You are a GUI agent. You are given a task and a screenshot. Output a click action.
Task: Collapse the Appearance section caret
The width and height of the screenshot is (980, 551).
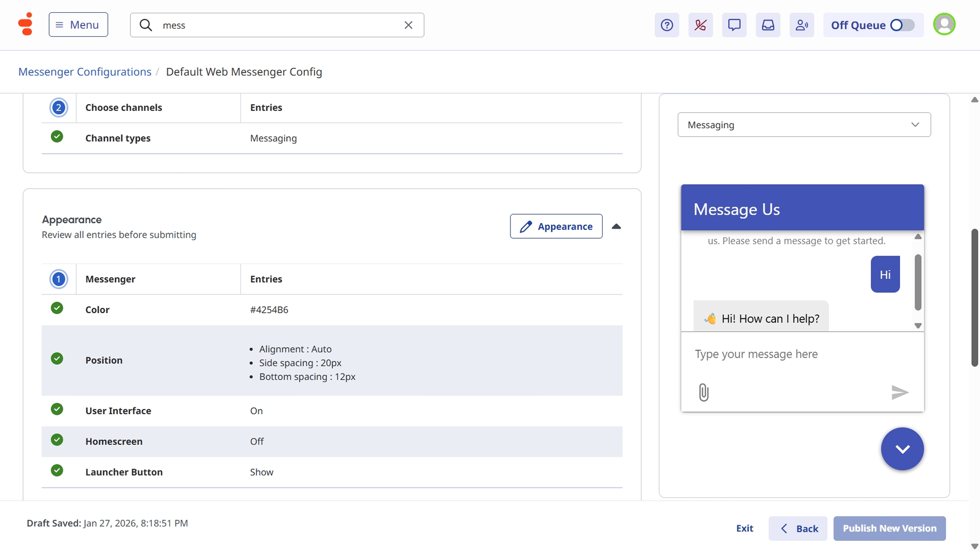(616, 227)
